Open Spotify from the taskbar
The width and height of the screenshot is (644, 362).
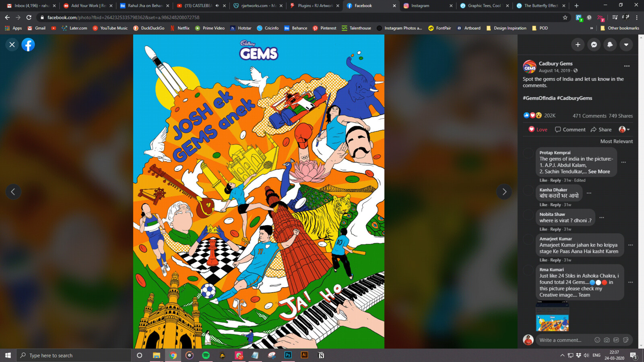coord(206,355)
